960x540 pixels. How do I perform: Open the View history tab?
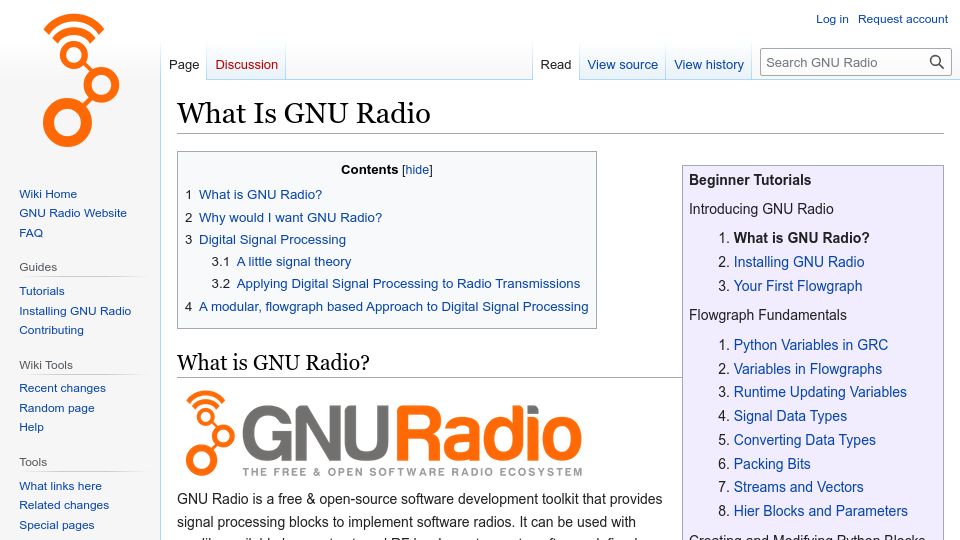click(708, 64)
